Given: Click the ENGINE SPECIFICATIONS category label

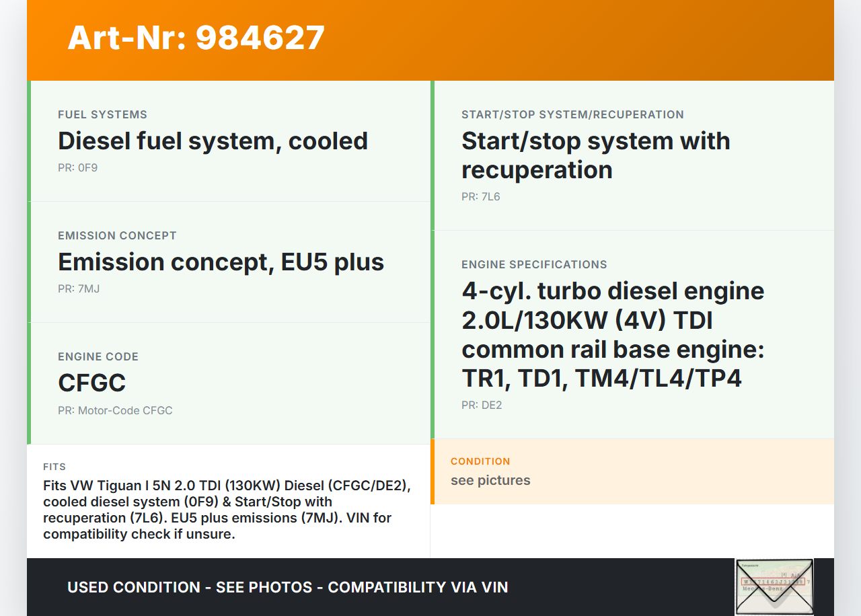Looking at the screenshot, I should 534,265.
